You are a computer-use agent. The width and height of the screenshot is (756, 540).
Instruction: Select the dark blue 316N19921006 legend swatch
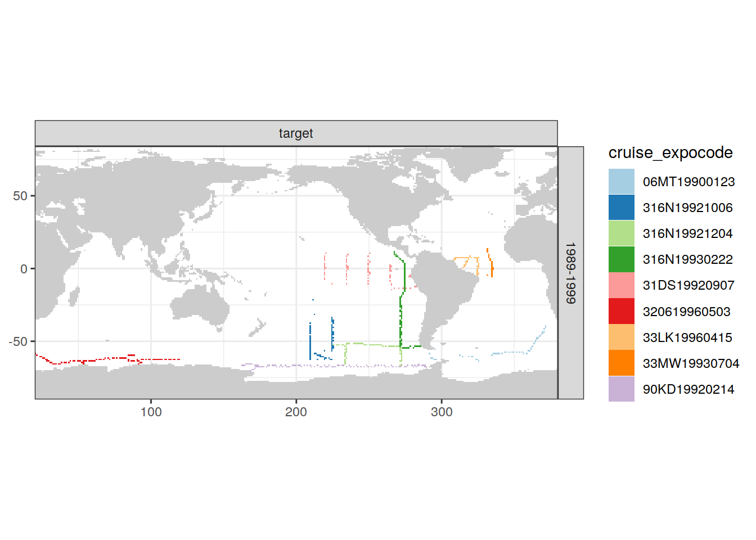[621, 208]
